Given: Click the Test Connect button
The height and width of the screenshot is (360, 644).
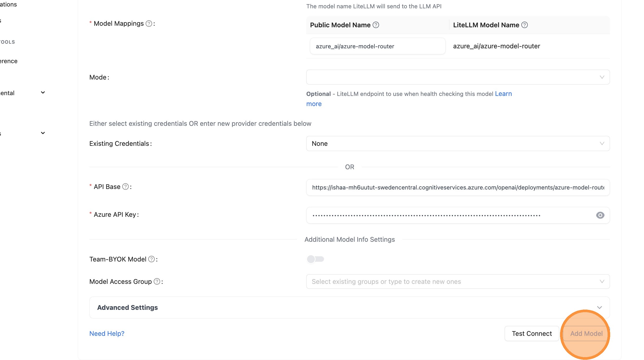Looking at the screenshot, I should [x=532, y=333].
